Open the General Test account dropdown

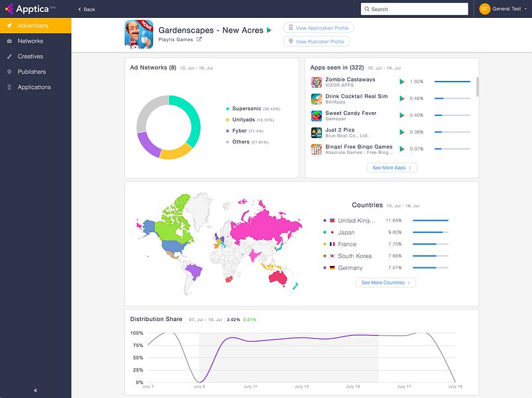tap(509, 9)
